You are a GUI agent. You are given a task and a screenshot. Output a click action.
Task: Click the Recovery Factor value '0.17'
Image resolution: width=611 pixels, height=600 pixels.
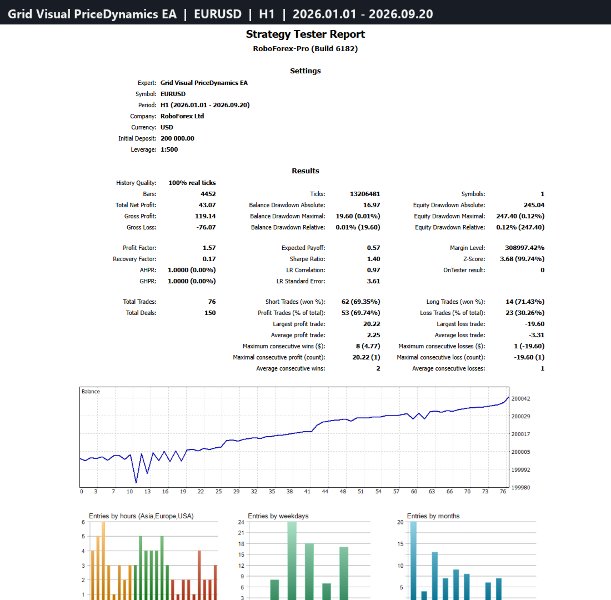pyautogui.click(x=209, y=259)
